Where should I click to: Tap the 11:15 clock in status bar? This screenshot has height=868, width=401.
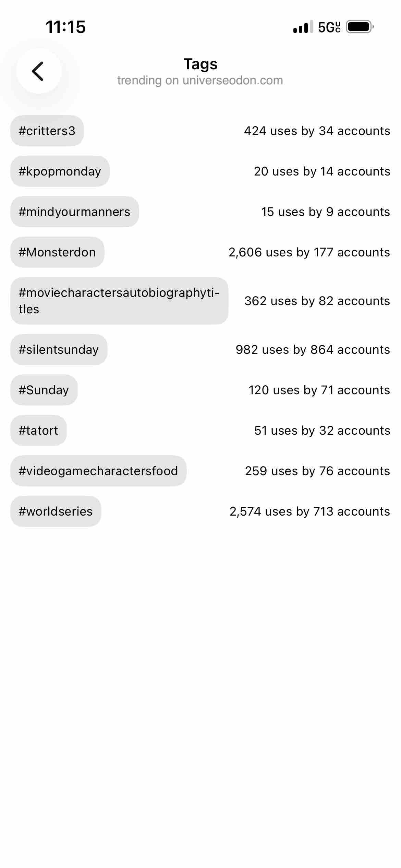point(65,27)
